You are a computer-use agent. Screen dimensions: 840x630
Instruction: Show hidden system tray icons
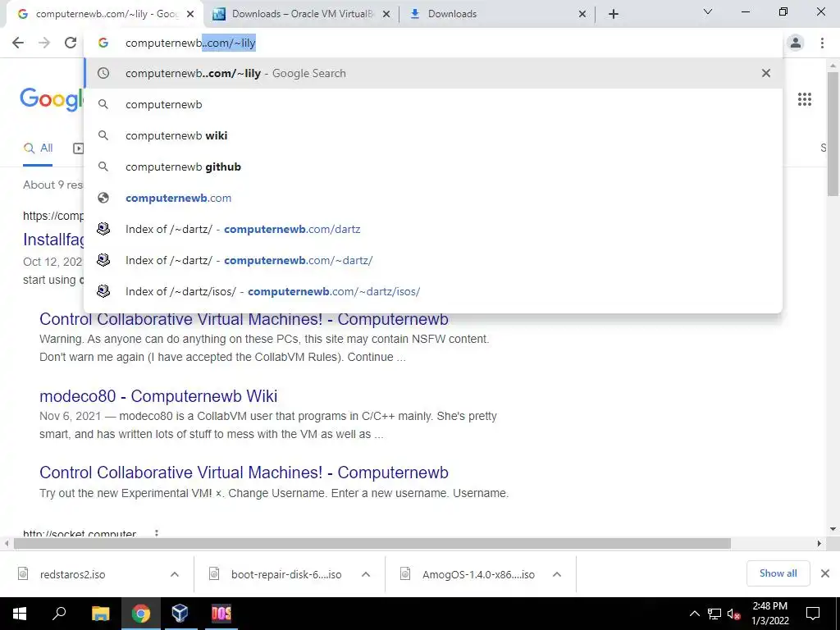point(694,614)
